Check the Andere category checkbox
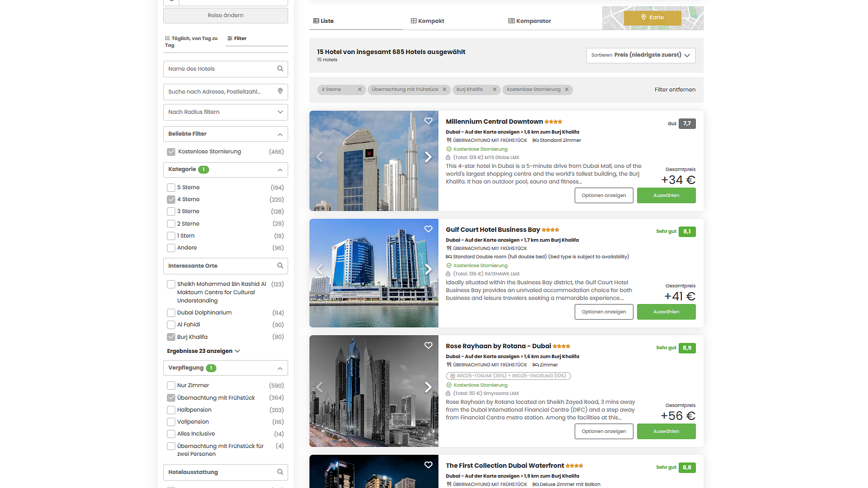Screen dimensions: 868x488 pos(171,248)
